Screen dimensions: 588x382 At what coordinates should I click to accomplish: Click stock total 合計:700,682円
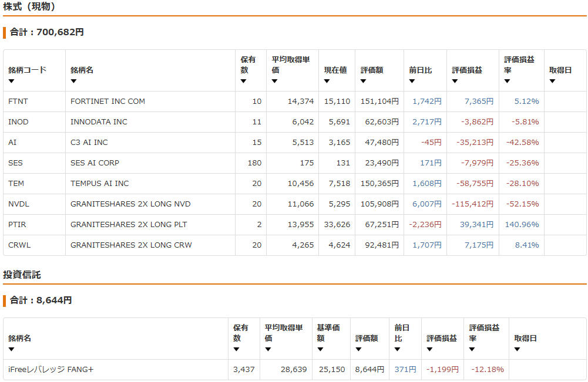click(47, 32)
